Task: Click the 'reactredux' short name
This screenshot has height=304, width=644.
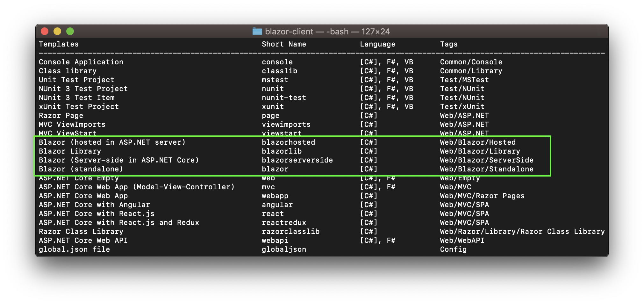Action: point(284,223)
